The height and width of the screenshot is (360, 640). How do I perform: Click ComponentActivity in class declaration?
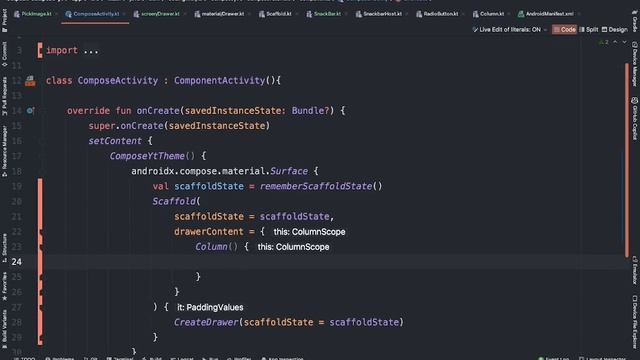(x=220, y=81)
